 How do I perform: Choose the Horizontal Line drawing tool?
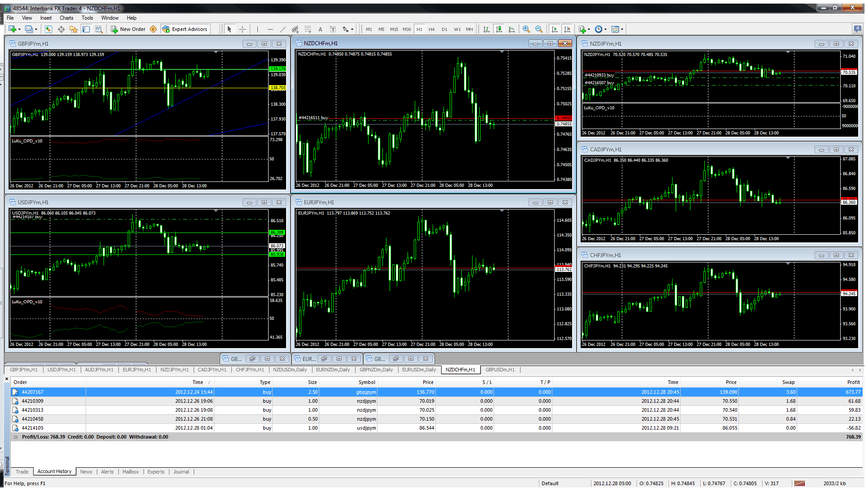[x=270, y=29]
